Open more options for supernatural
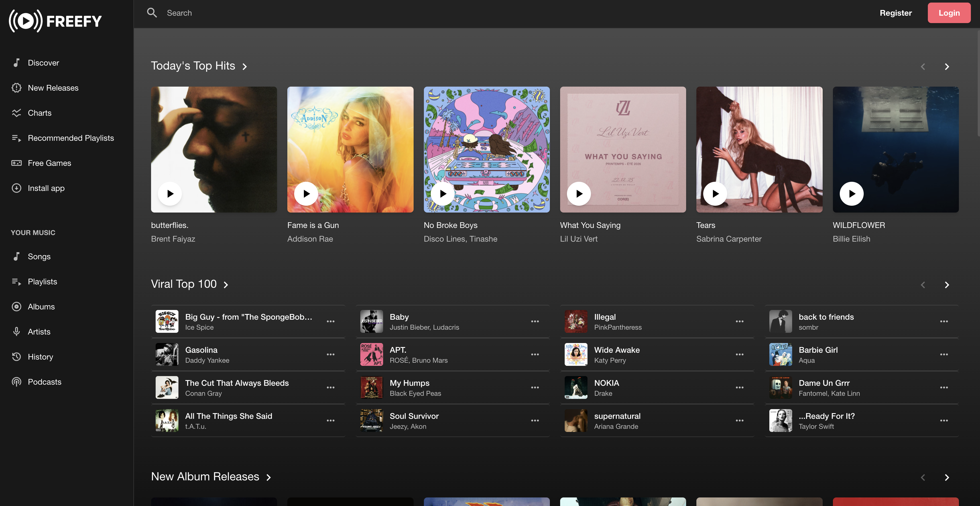 [740, 421]
